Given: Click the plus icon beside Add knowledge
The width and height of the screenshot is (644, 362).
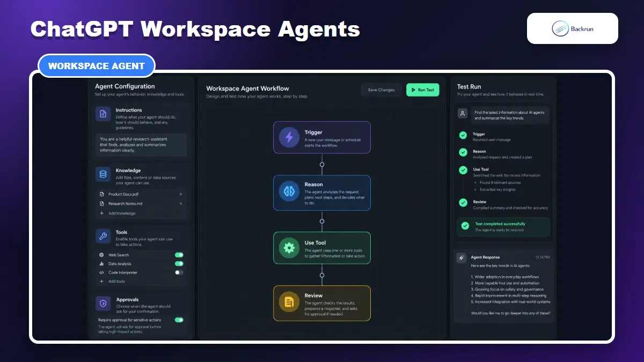Looking at the screenshot, I should click(102, 213).
